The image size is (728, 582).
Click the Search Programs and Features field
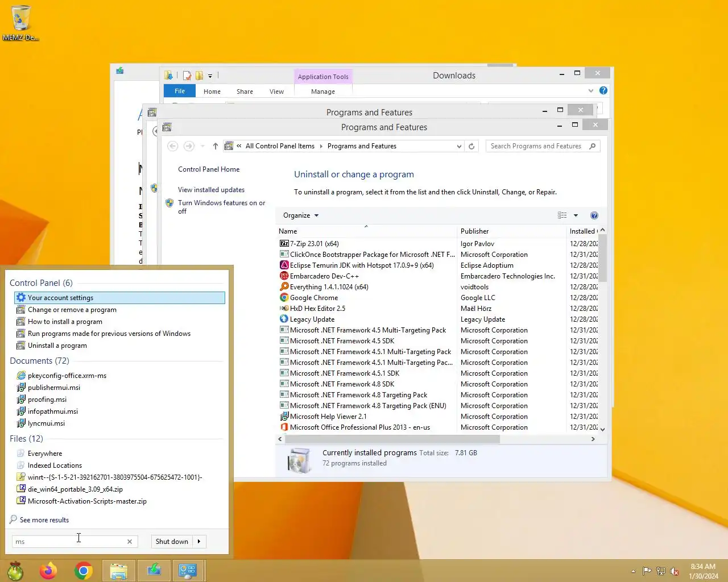(536, 146)
